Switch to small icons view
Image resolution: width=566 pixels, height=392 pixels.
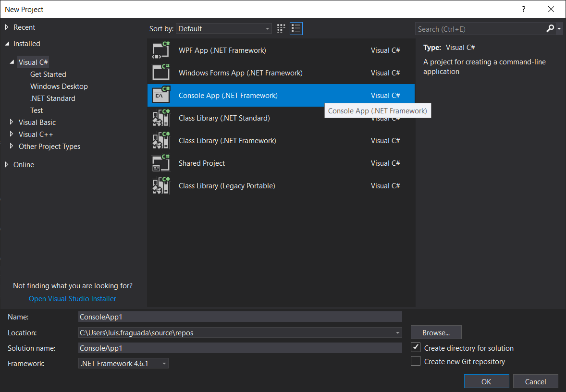pyautogui.click(x=281, y=28)
